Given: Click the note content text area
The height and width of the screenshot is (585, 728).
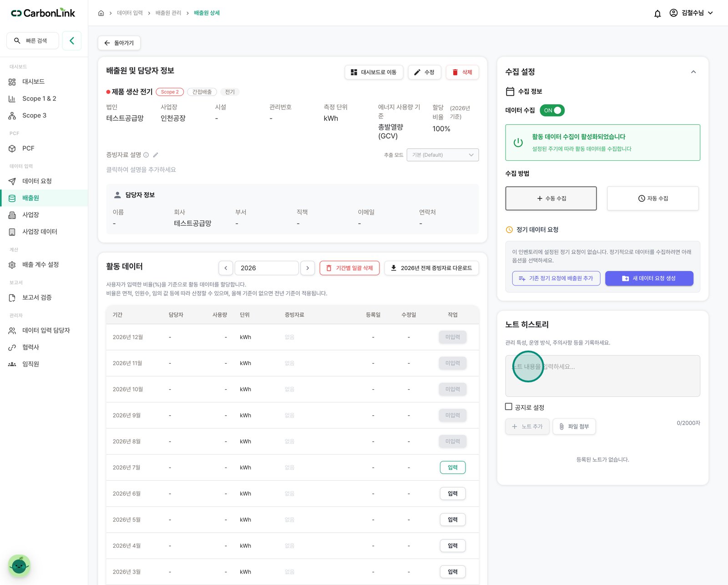Looking at the screenshot, I should [x=602, y=376].
